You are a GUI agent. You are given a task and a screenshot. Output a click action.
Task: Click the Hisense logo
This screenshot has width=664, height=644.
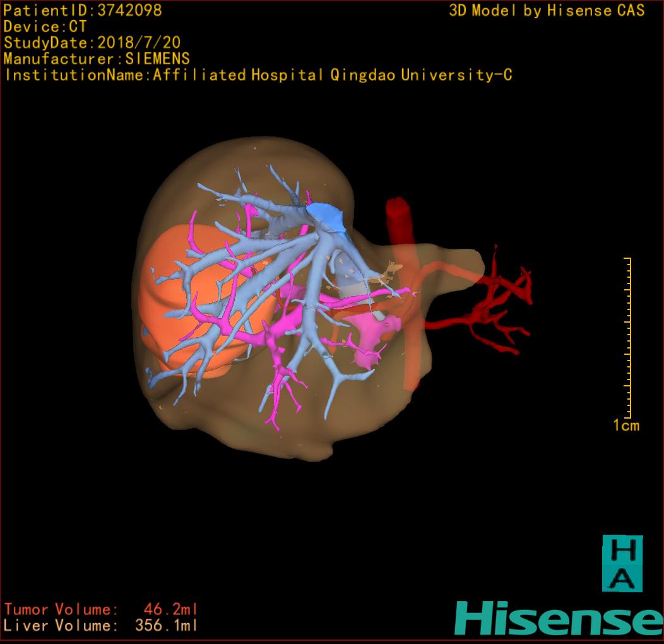(x=559, y=619)
